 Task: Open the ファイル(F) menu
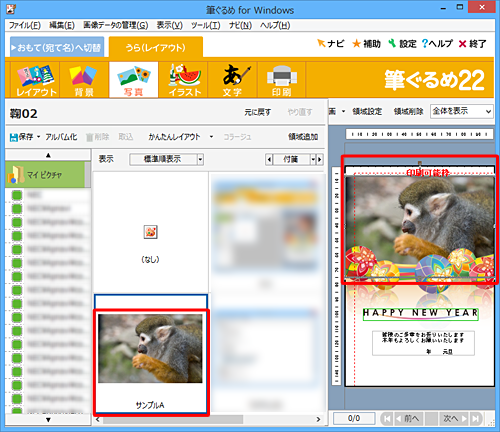tap(25, 25)
